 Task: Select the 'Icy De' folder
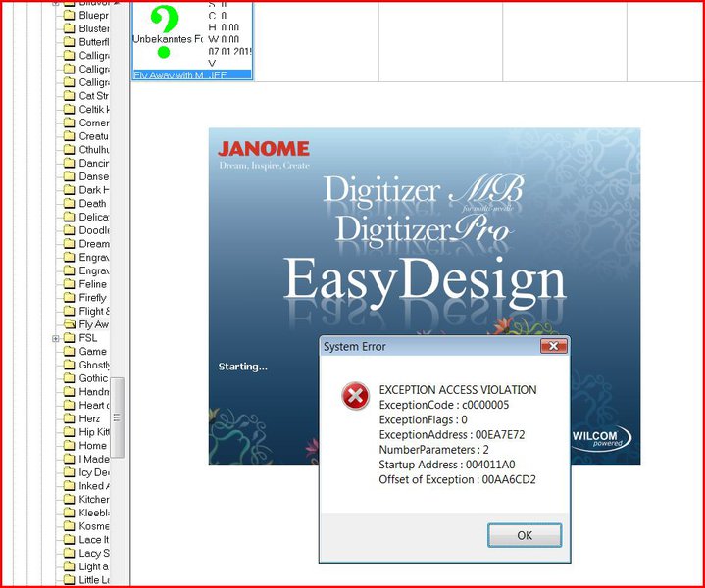93,472
